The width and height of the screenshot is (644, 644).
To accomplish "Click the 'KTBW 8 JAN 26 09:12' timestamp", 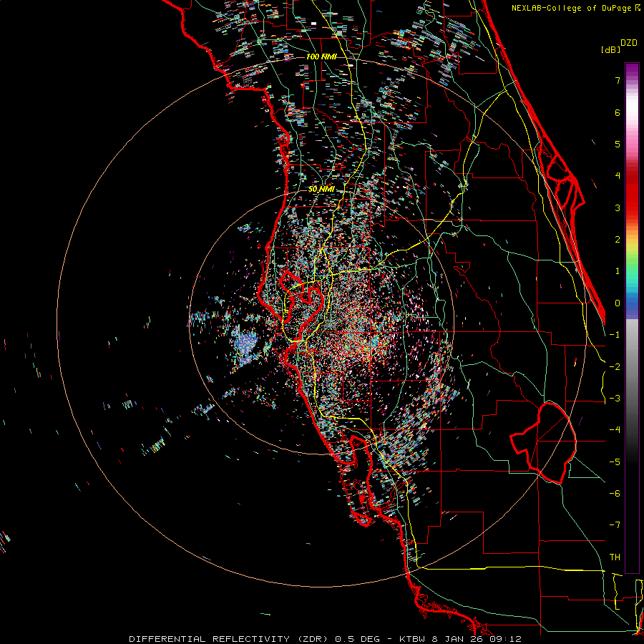I will [x=462, y=639].
